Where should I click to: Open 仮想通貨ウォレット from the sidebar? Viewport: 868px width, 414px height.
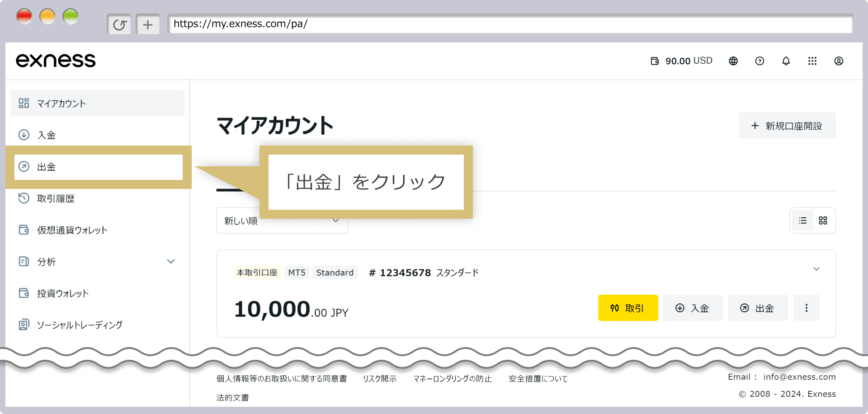72,230
